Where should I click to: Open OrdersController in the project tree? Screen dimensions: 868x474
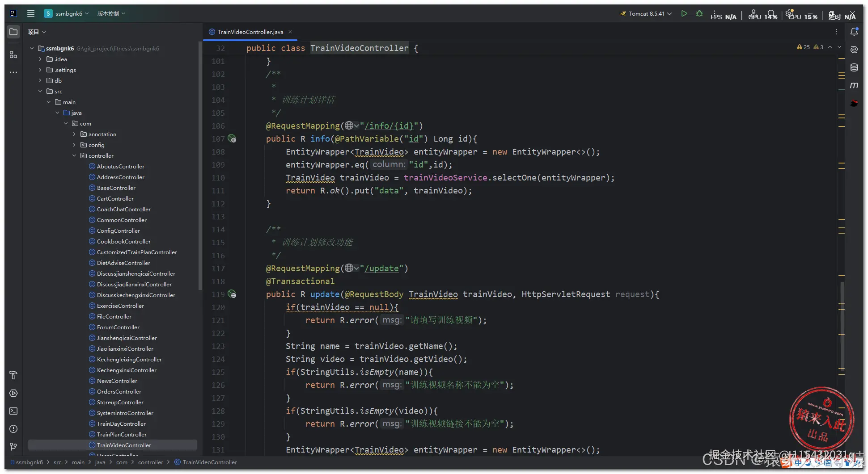115,391
